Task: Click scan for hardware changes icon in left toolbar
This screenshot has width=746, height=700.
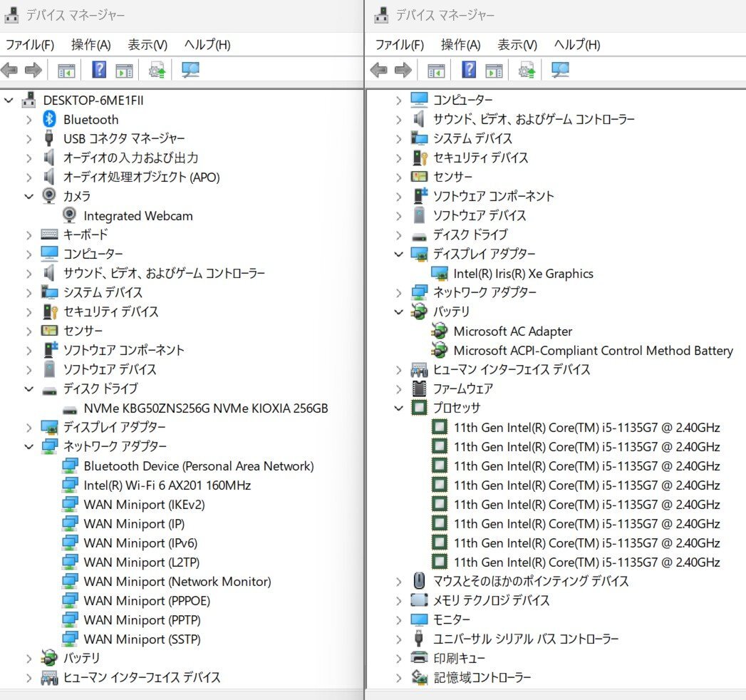Action: click(190, 70)
